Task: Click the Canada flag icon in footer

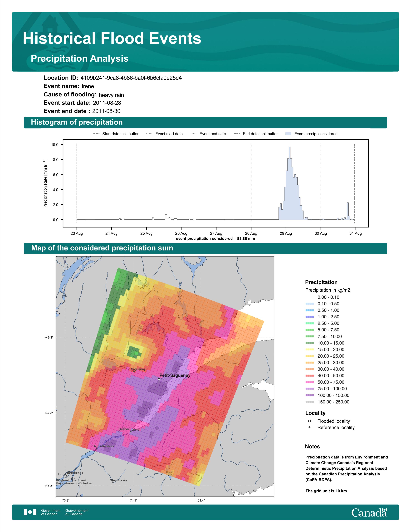Action: pos(30,512)
